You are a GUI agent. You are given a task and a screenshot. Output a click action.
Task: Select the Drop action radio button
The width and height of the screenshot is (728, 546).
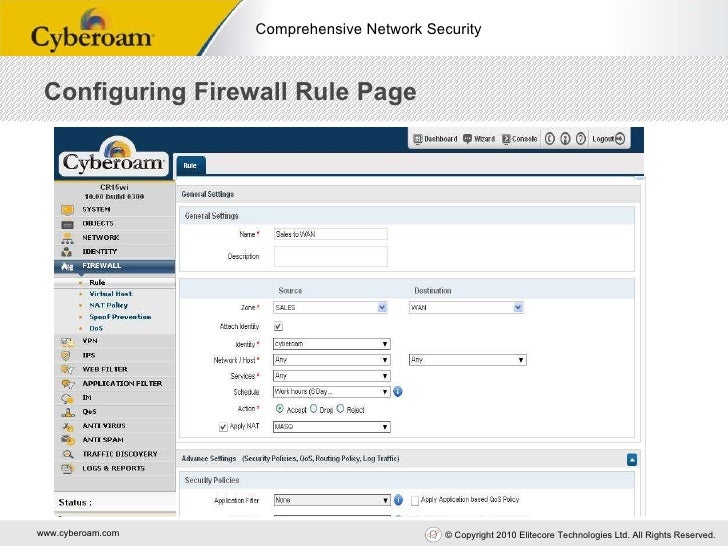pos(313,409)
